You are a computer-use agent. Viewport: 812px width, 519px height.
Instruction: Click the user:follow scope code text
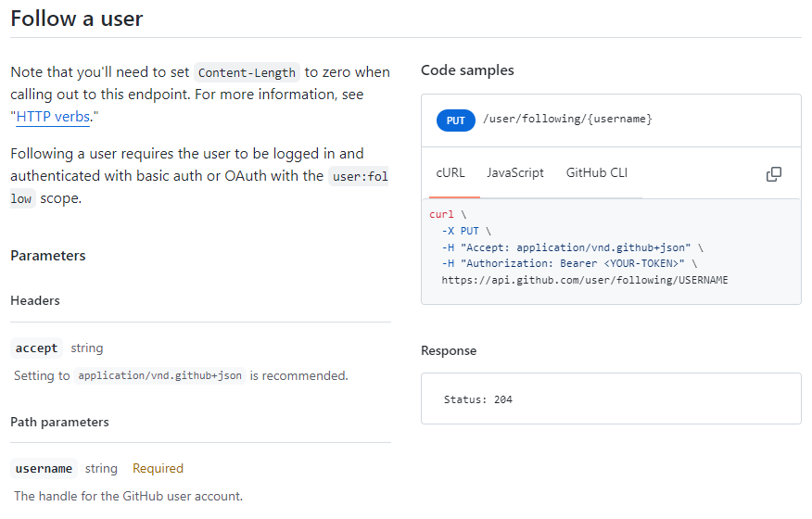pyautogui.click(x=360, y=177)
